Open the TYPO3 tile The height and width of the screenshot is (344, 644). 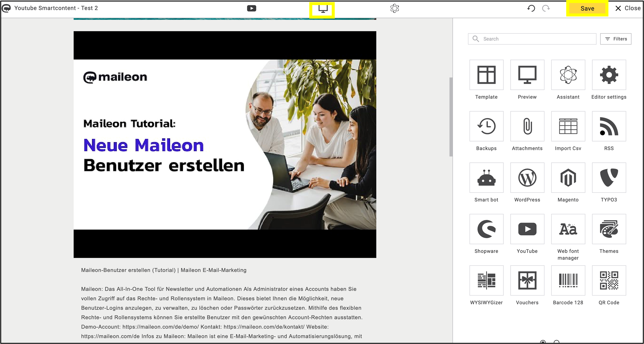[x=609, y=178]
